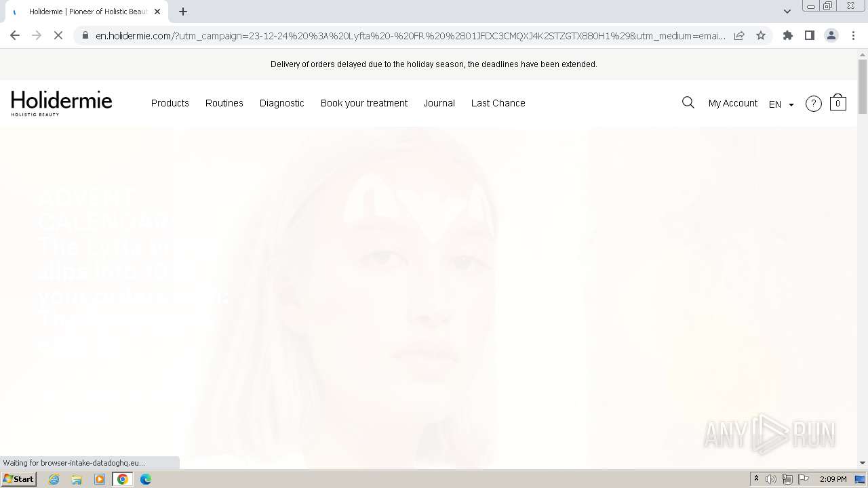Open Book your treatment
Viewport: 868px width, 488px height.
pos(364,103)
